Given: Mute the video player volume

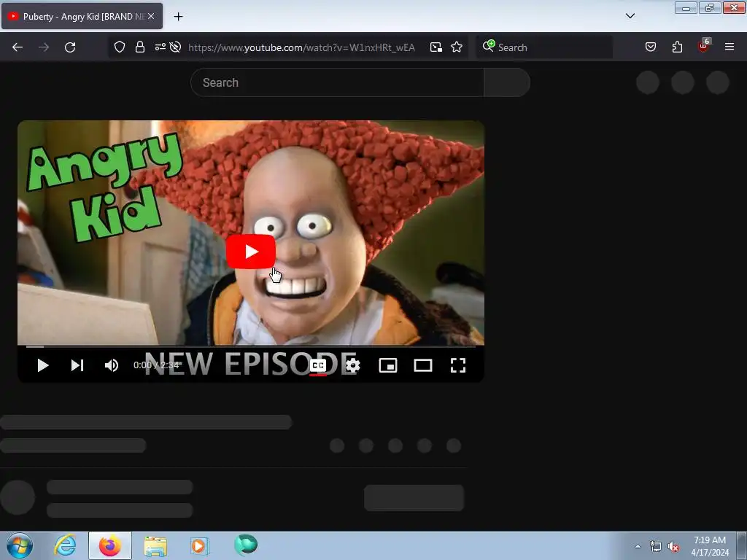Looking at the screenshot, I should click(111, 365).
